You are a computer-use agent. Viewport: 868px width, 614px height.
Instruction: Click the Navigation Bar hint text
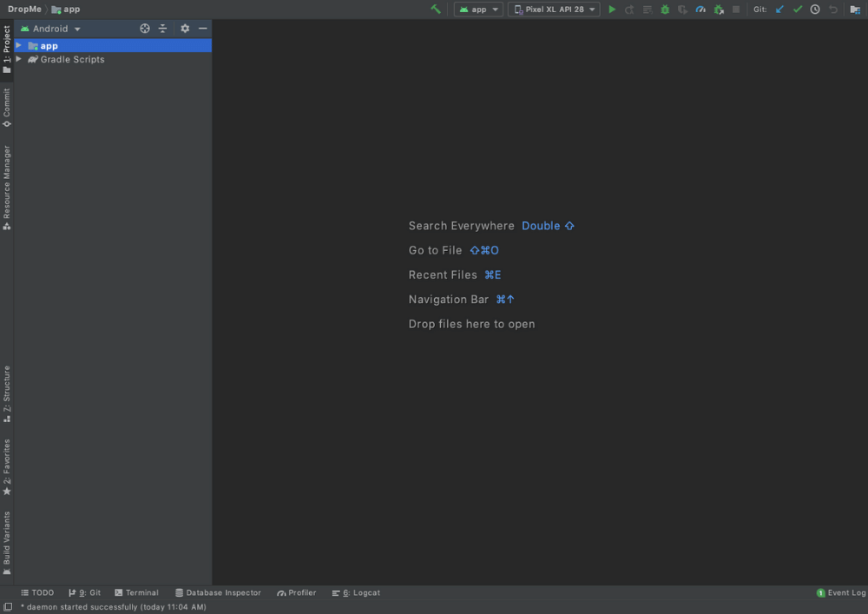click(449, 300)
